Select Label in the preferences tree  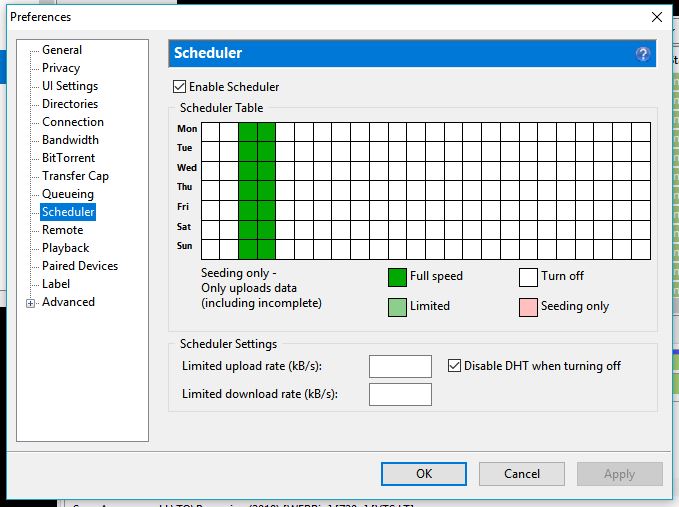pyautogui.click(x=56, y=284)
